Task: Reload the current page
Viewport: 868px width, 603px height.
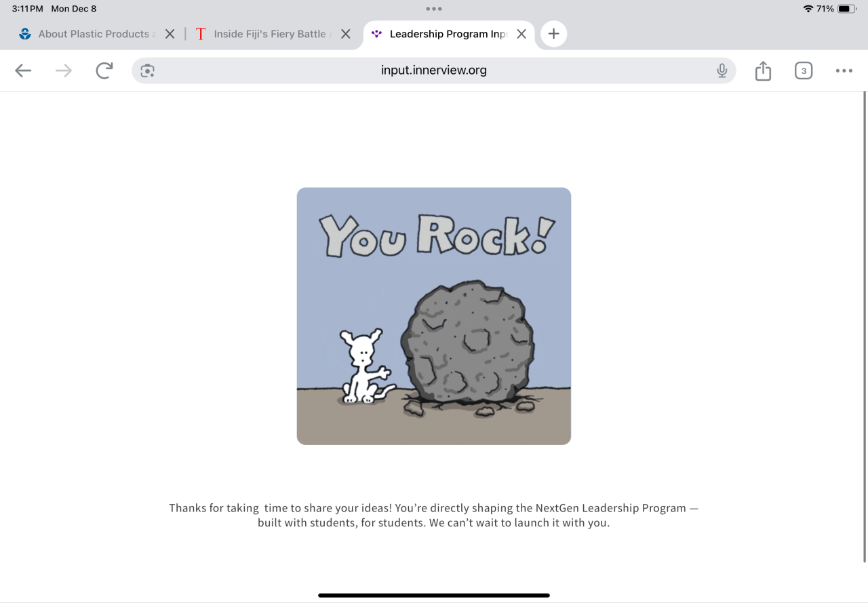Action: pyautogui.click(x=104, y=71)
